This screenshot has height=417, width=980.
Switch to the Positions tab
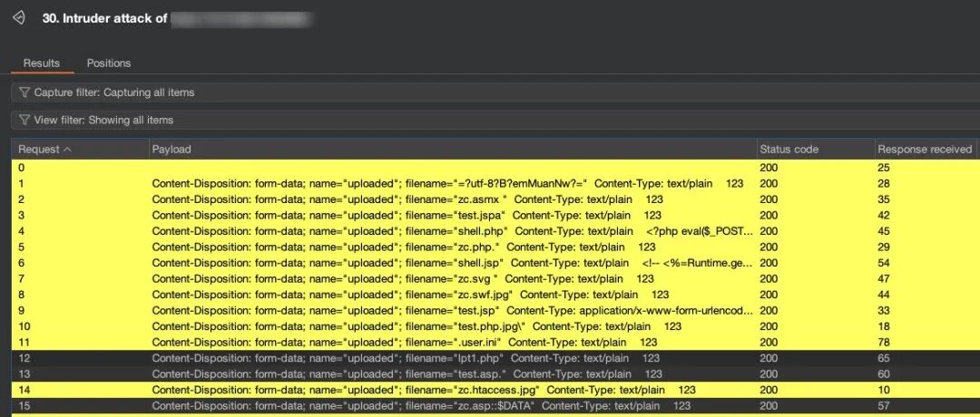(x=109, y=63)
